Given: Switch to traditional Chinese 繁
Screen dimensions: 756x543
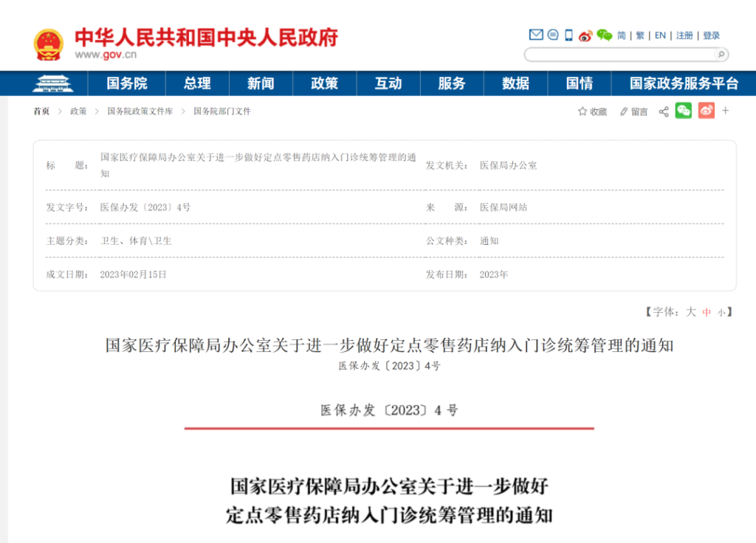Looking at the screenshot, I should pyautogui.click(x=640, y=35).
